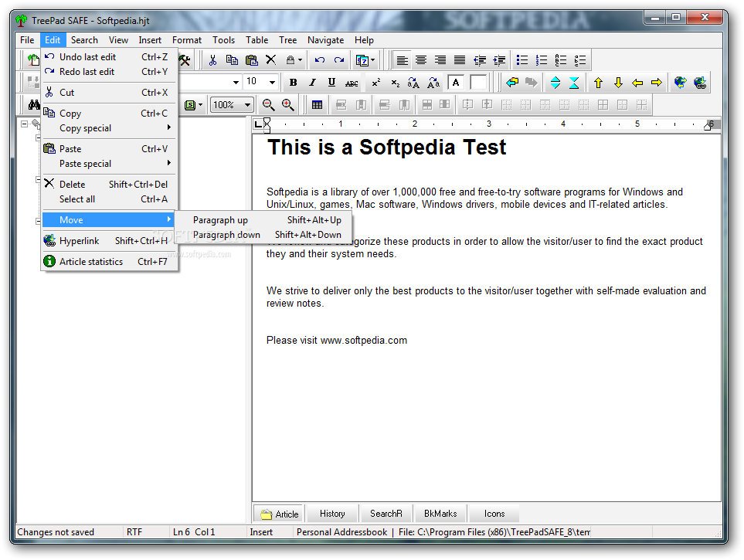Set paragraph alignment to left
Image resolution: width=744 pixels, height=560 pixels.
click(402, 60)
